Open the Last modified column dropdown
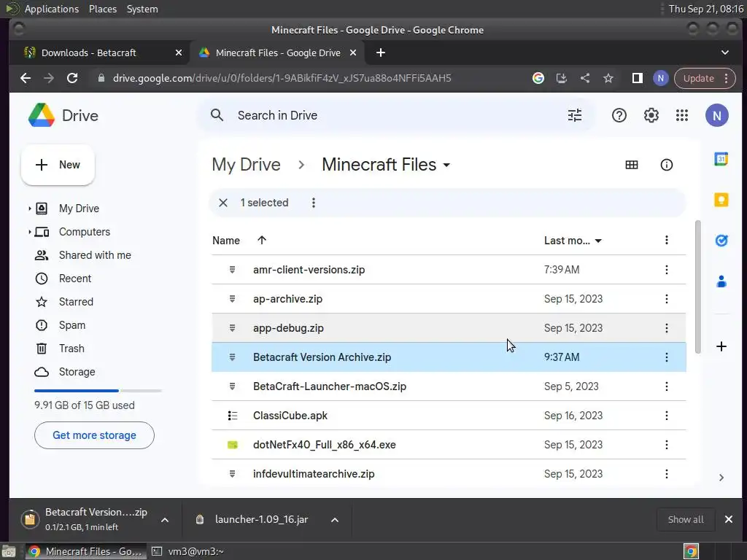 598,241
